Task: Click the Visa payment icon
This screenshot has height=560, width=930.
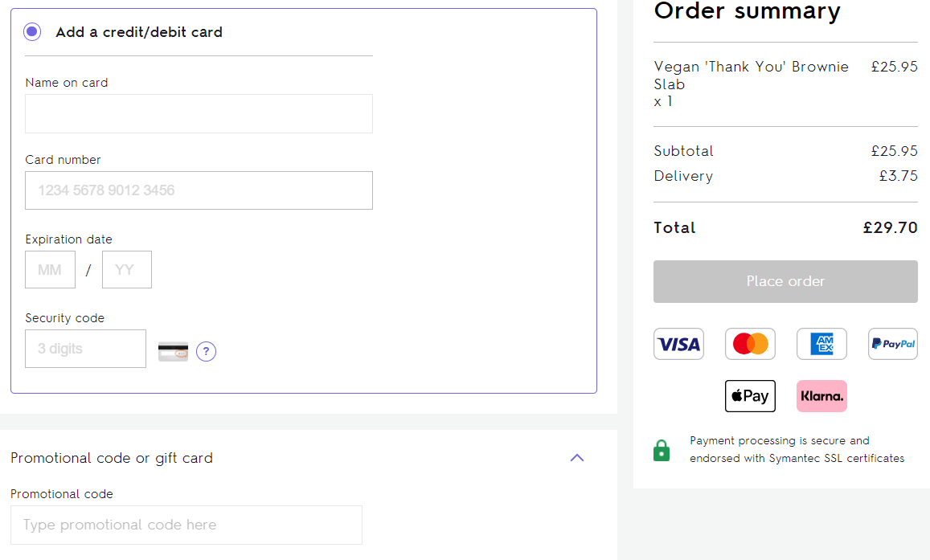Action: [678, 343]
